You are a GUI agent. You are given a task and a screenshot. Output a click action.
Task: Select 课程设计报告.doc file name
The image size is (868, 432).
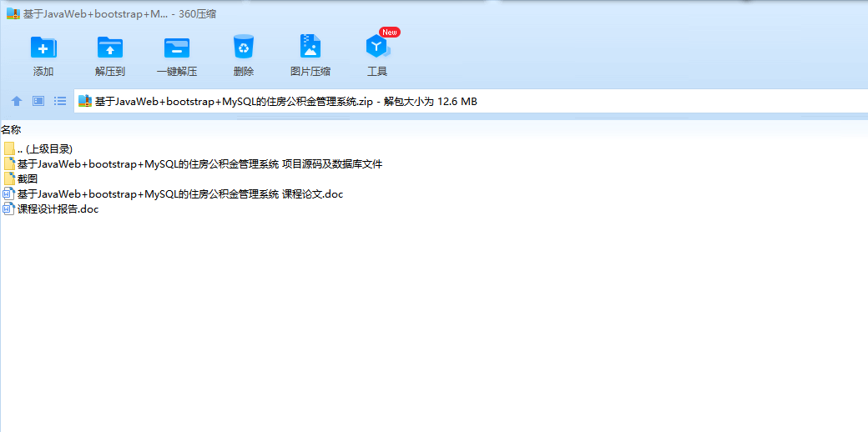click(58, 209)
